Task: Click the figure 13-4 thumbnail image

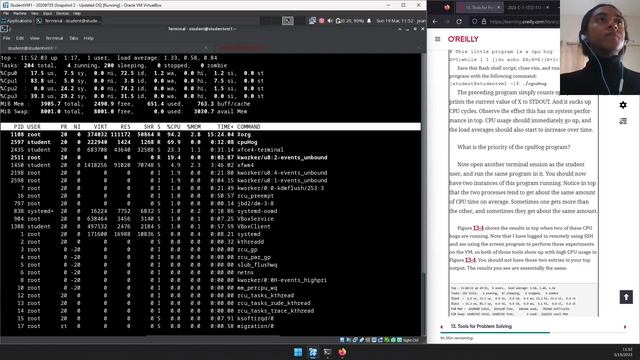Action: click(x=524, y=300)
